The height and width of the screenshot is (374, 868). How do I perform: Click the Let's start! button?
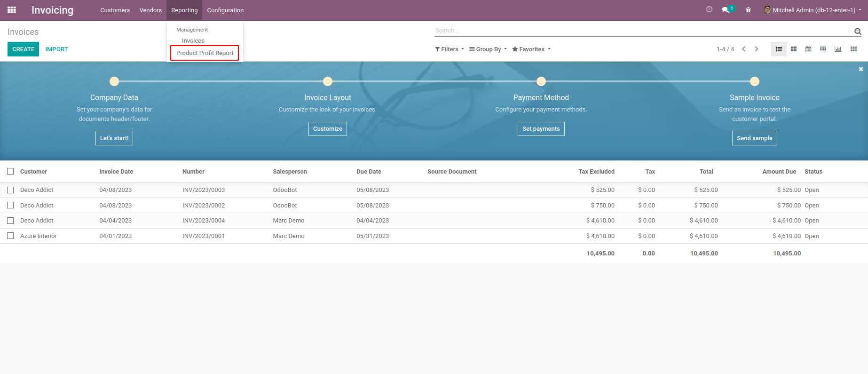(x=114, y=138)
